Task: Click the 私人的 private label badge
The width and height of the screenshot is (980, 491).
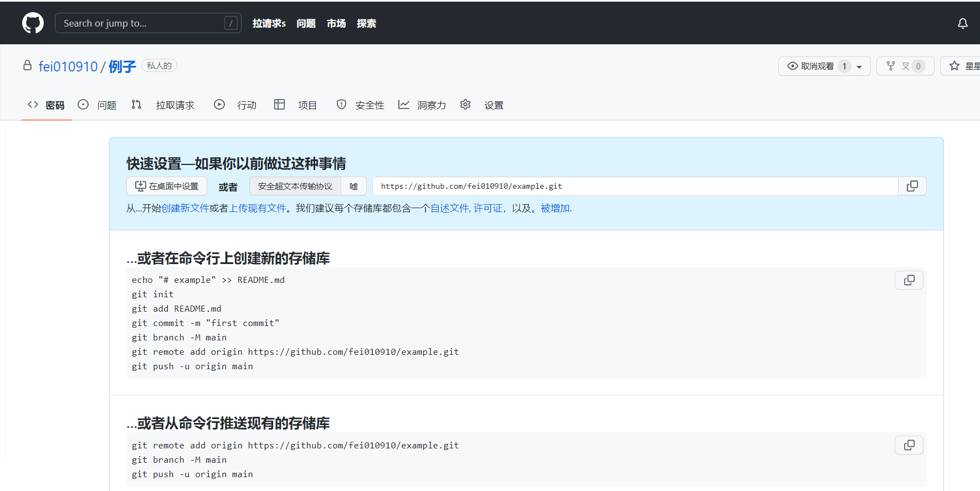Action: click(159, 65)
